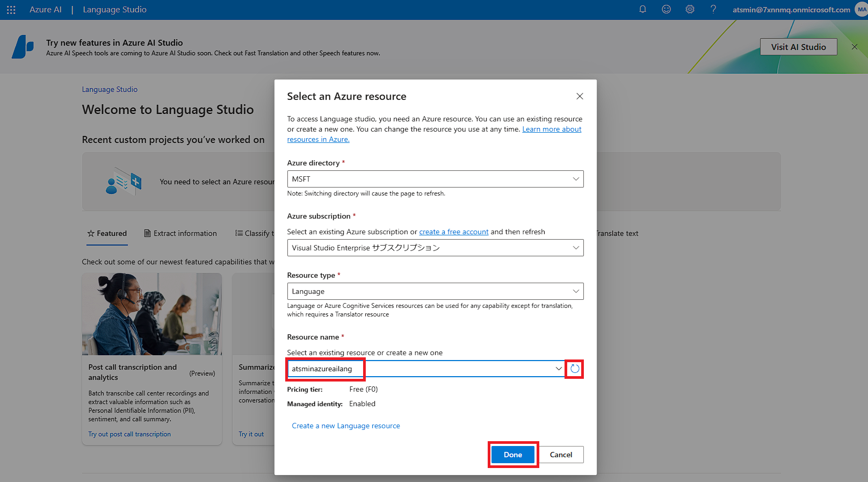This screenshot has height=482, width=868.
Task: Click the select-resource illustration icon
Action: click(124, 182)
